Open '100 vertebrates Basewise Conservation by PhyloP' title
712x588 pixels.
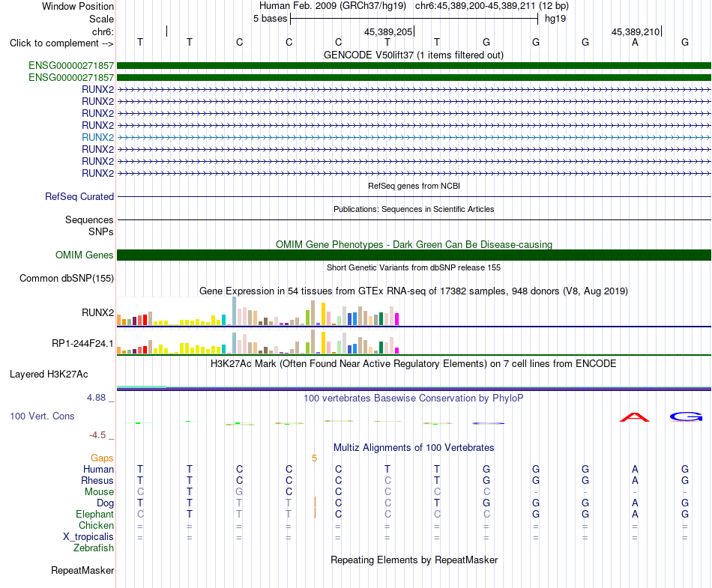[414, 398]
